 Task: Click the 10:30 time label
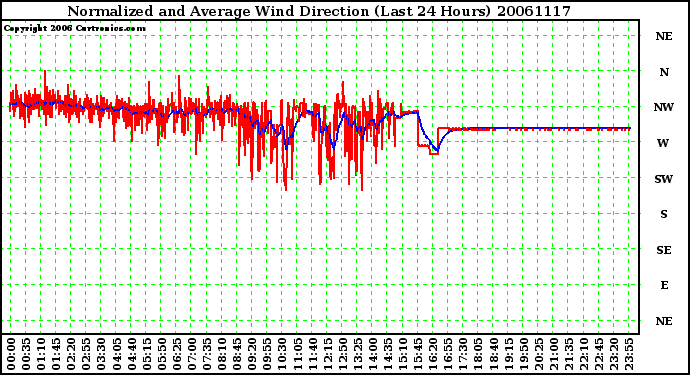coord(282,354)
